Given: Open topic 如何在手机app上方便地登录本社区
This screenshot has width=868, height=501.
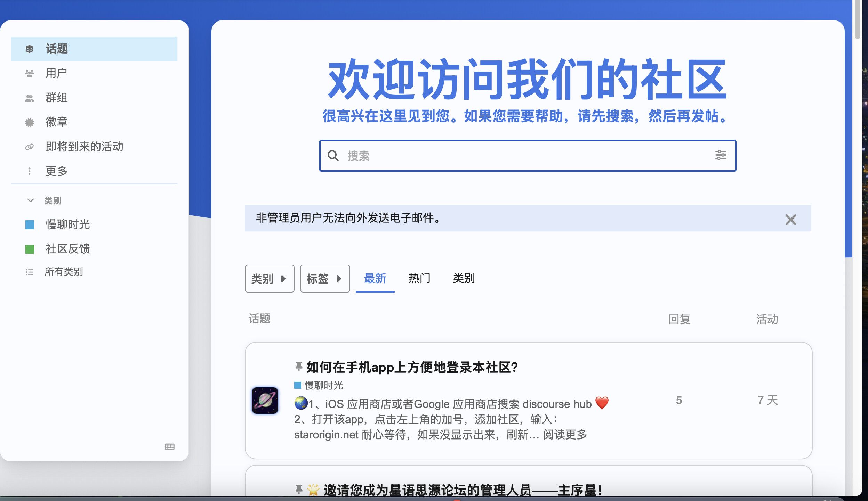Looking at the screenshot, I should (x=412, y=367).
